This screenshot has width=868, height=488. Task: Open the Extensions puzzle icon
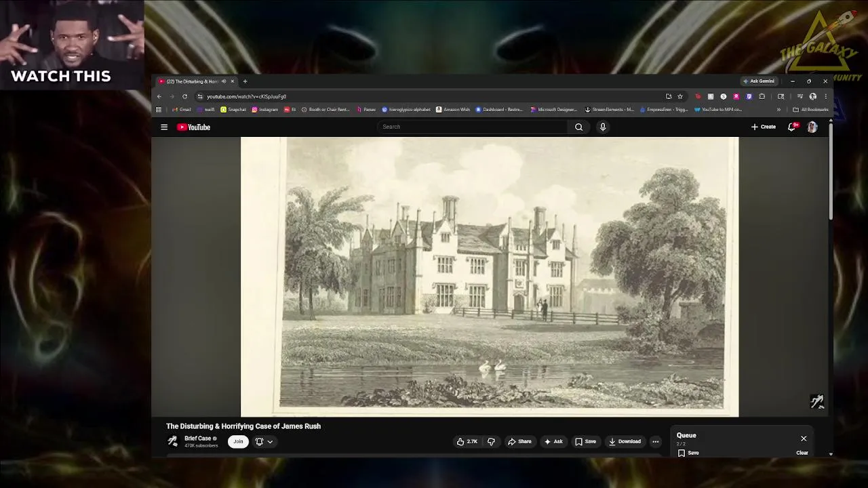point(762,96)
